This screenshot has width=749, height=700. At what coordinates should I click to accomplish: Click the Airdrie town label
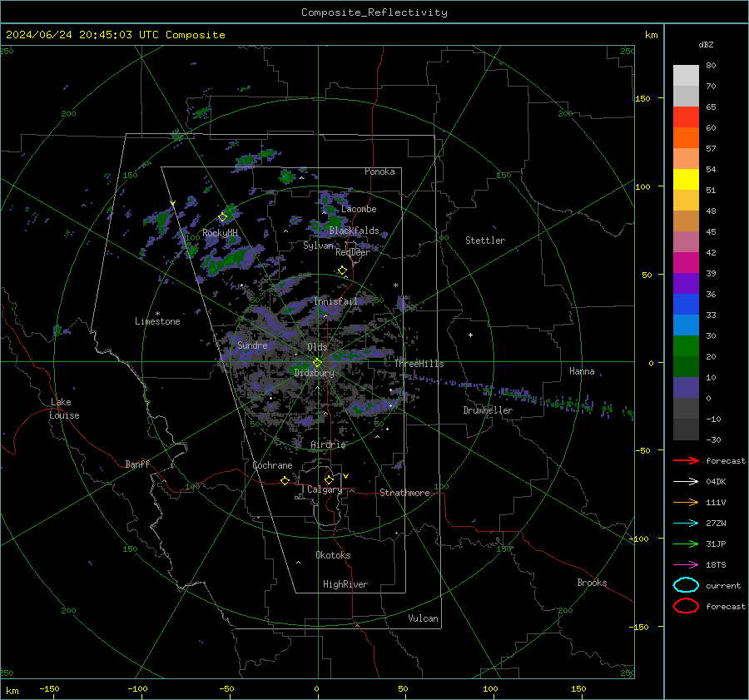tap(328, 444)
